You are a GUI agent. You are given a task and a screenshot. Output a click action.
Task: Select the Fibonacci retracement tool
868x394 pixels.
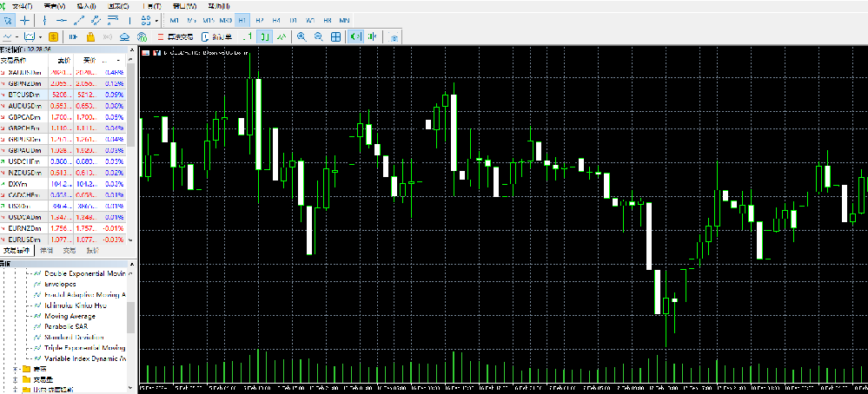pos(113,21)
